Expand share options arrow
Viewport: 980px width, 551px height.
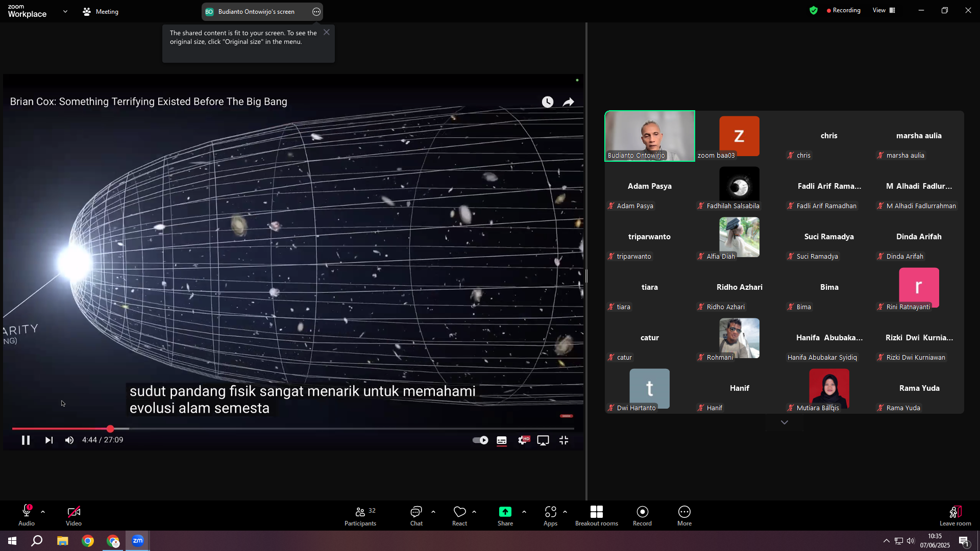coord(524,512)
